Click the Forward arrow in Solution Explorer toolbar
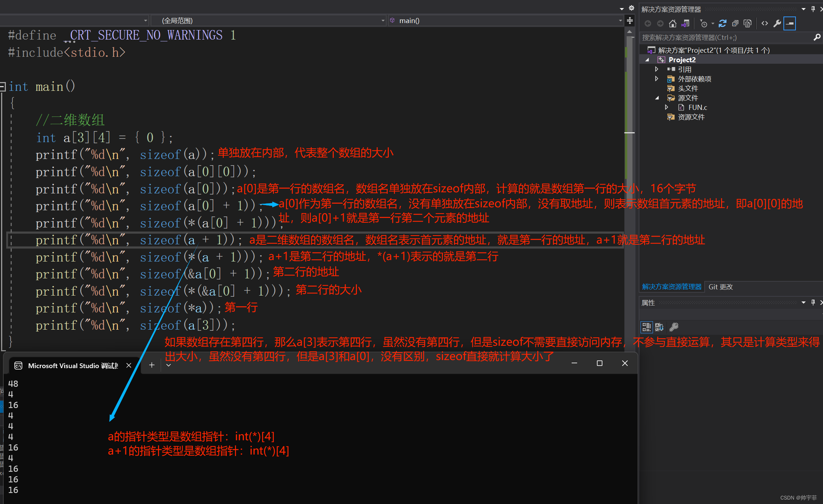823x504 pixels. pyautogui.click(x=660, y=23)
